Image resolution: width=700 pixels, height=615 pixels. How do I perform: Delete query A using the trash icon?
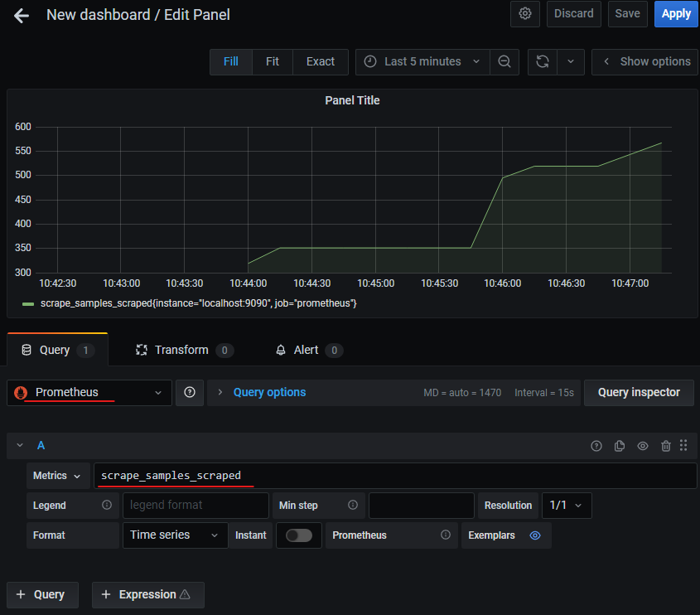click(666, 446)
